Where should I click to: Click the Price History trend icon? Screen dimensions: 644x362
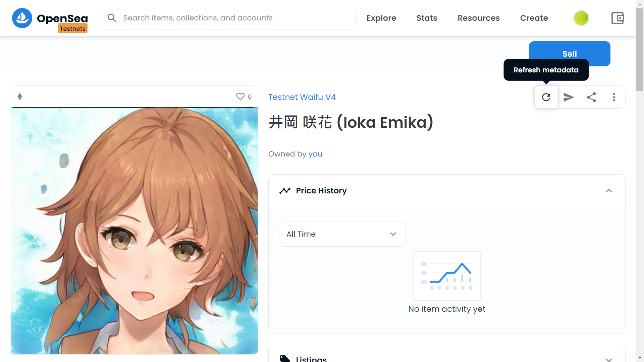tap(285, 191)
